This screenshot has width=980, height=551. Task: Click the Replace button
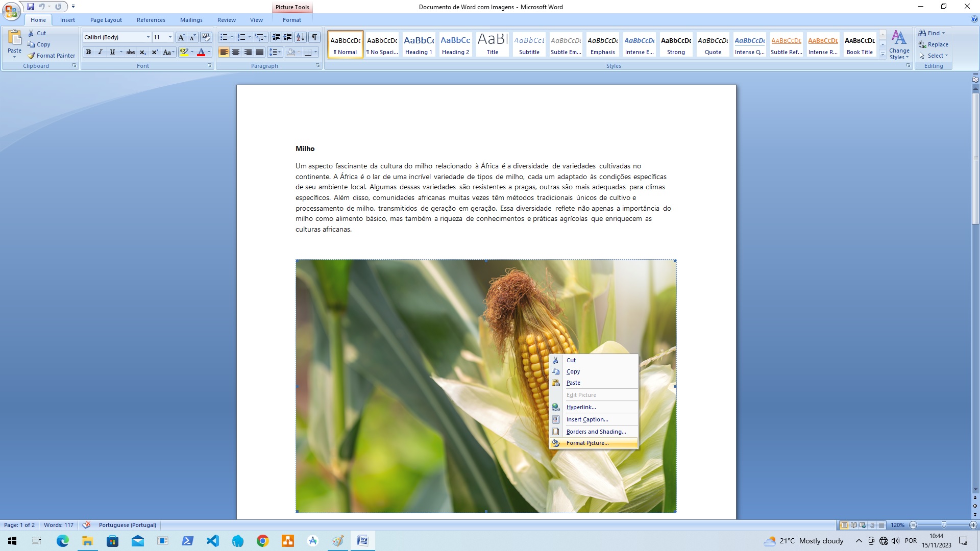(934, 44)
